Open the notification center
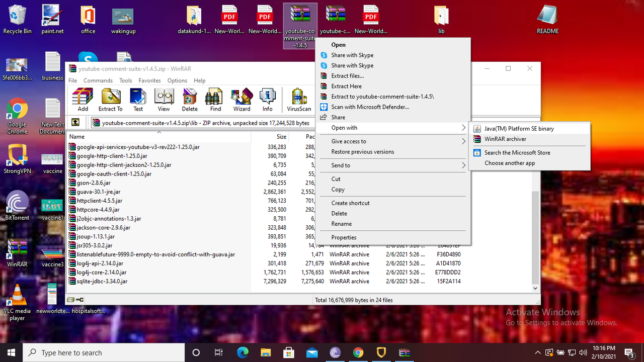Screen dimensions: 644x362 coord(629,352)
